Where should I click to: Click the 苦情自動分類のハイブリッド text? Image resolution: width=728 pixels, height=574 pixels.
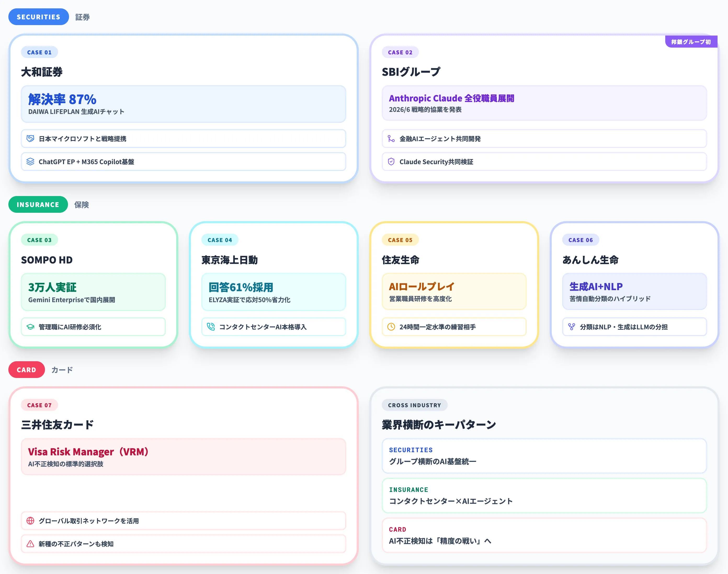(x=610, y=299)
